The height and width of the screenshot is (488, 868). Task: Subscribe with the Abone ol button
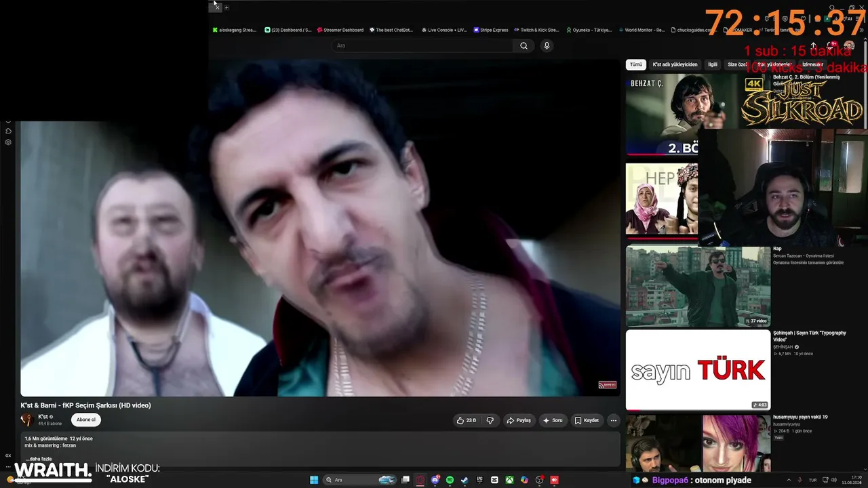point(86,420)
